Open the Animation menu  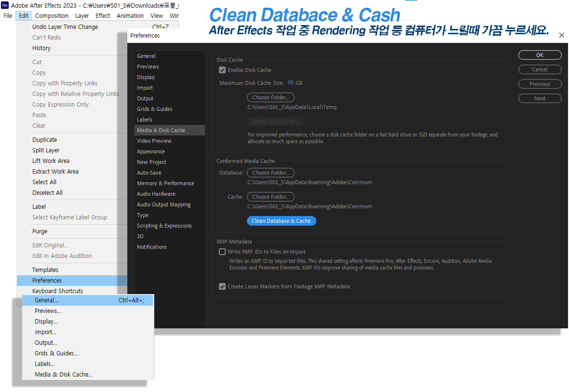(x=130, y=15)
